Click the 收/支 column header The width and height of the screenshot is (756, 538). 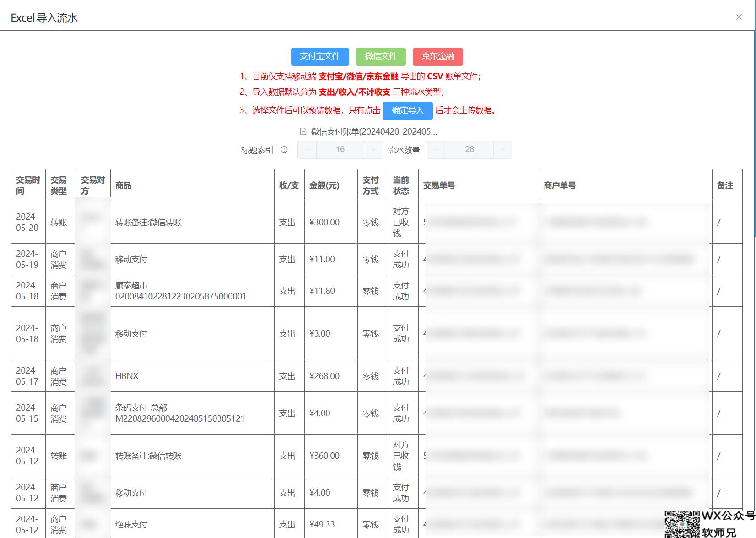click(289, 185)
